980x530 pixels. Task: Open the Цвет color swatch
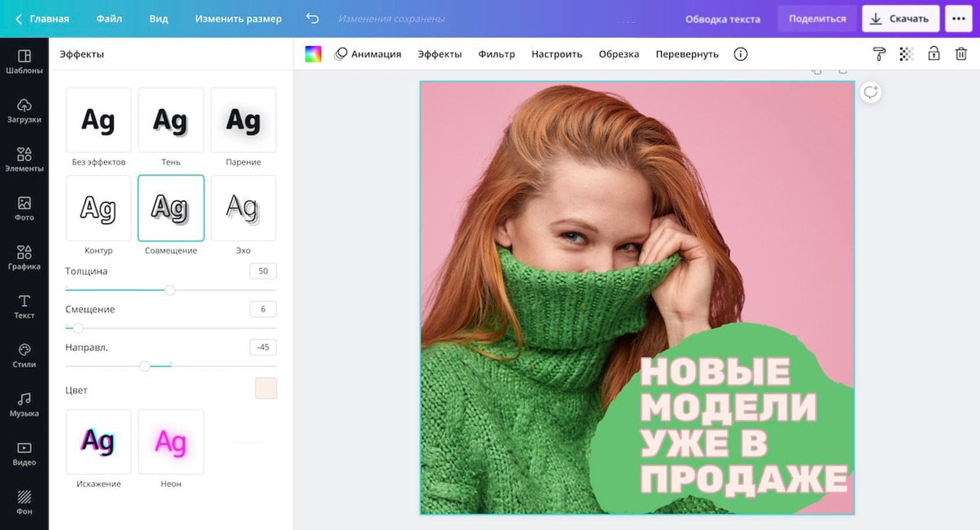coord(266,389)
